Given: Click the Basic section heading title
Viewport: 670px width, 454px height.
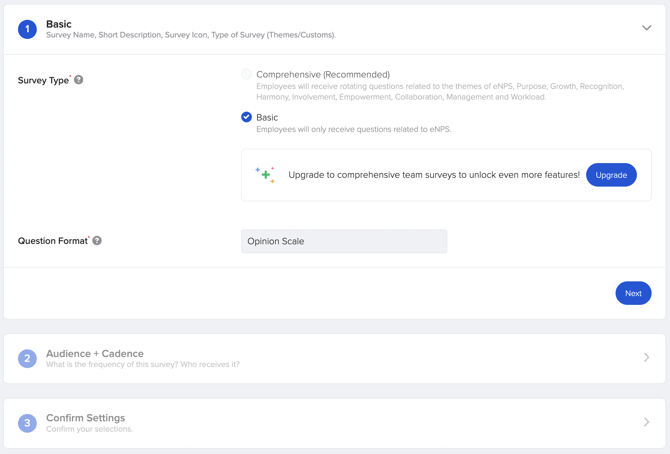Looking at the screenshot, I should [x=59, y=24].
